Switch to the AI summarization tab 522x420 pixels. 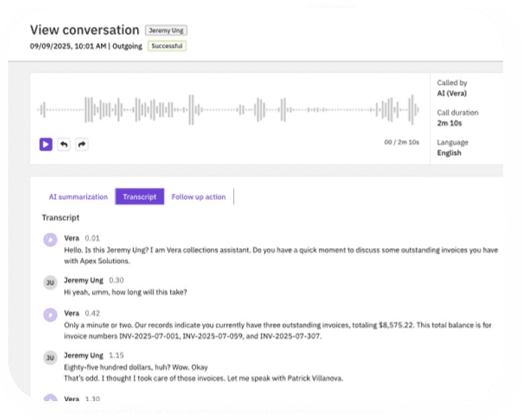78,197
